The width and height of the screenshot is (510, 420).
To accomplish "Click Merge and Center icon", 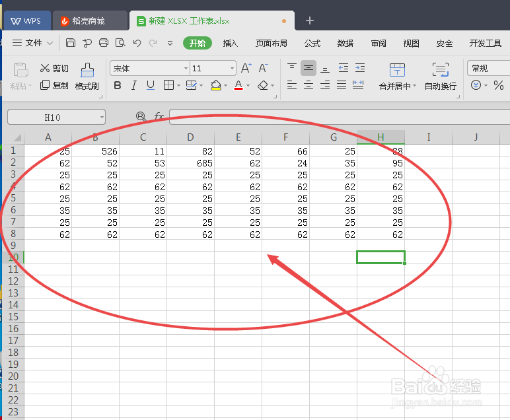I will point(397,69).
